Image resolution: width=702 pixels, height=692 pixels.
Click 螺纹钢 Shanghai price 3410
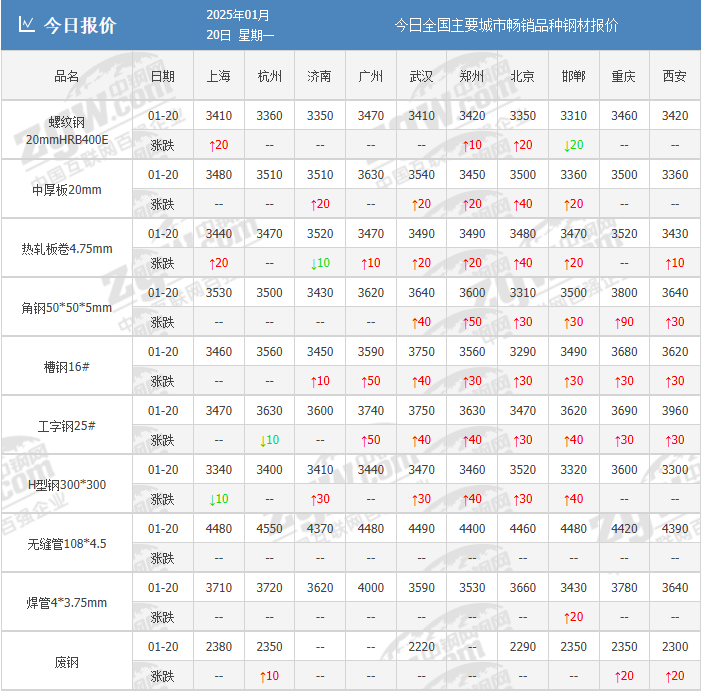pos(218,116)
